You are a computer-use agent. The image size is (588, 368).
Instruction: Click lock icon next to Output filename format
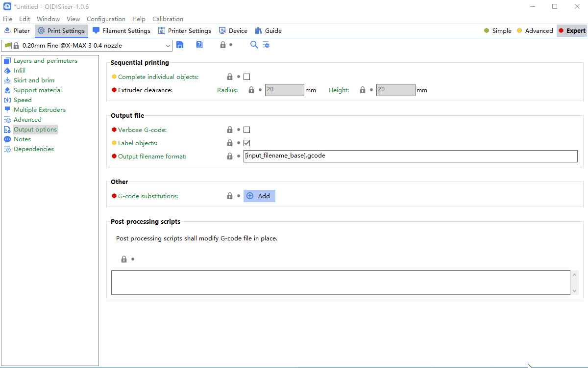click(x=229, y=156)
